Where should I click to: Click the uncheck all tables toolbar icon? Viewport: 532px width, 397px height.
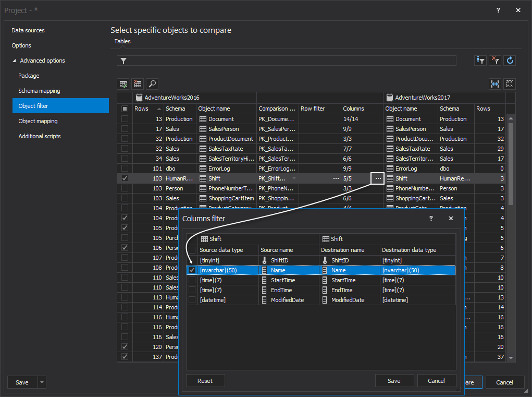pyautogui.click(x=138, y=83)
